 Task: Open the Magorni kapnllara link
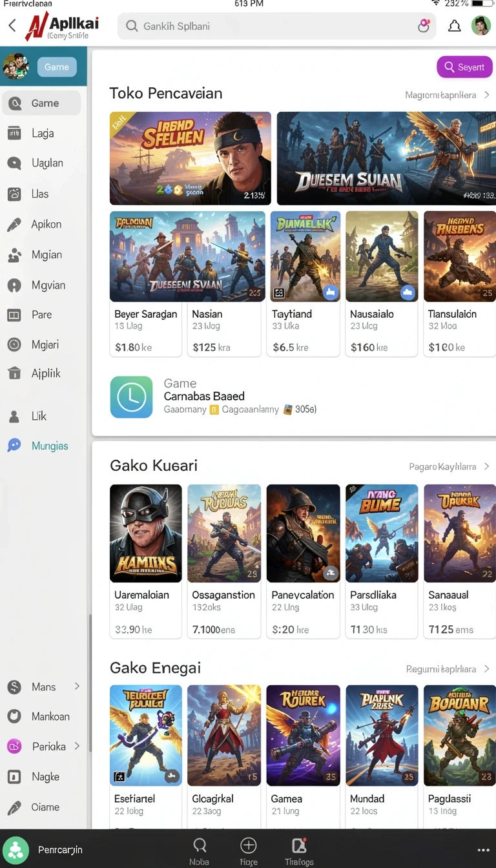click(440, 95)
